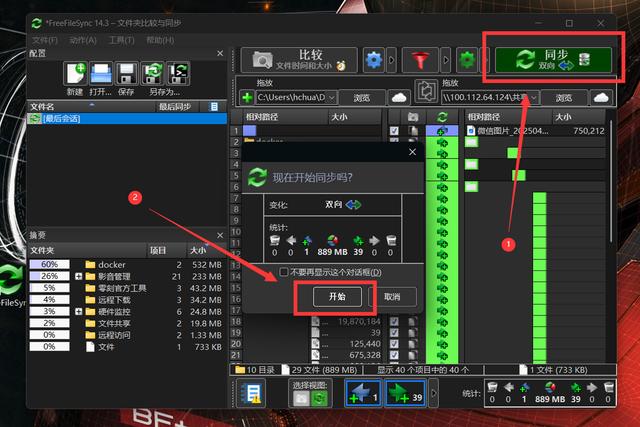This screenshot has width=640, height=427.
Task: Click the 取消 button in the dialog
Action: pos(392,297)
